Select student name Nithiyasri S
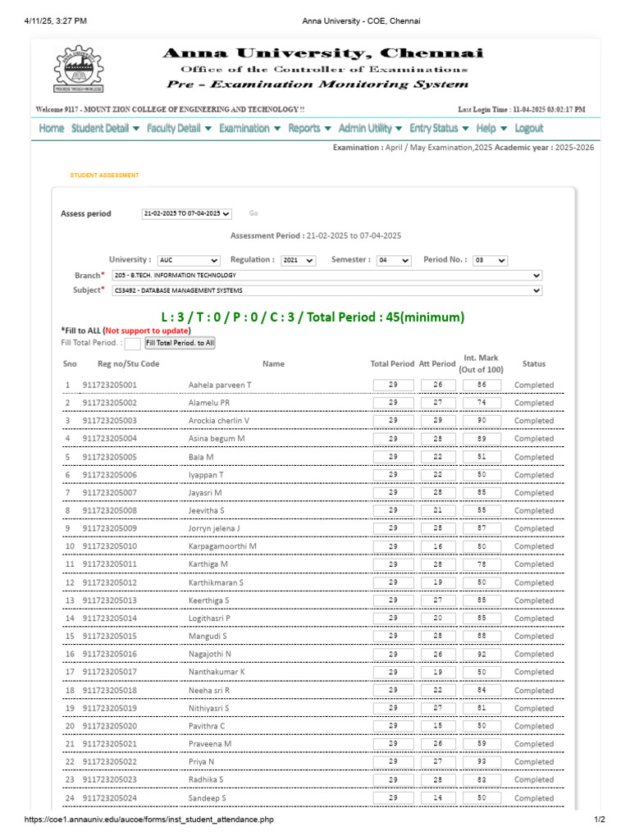The height and width of the screenshot is (840, 630). (208, 709)
